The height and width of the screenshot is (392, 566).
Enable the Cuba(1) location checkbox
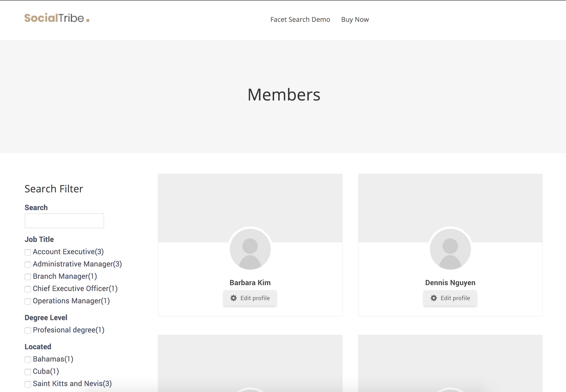28,372
